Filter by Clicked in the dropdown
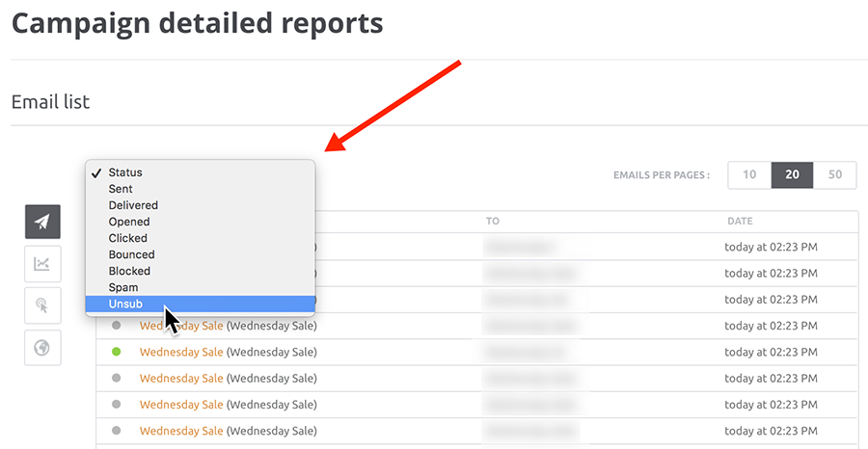This screenshot has width=868, height=449. (200, 238)
